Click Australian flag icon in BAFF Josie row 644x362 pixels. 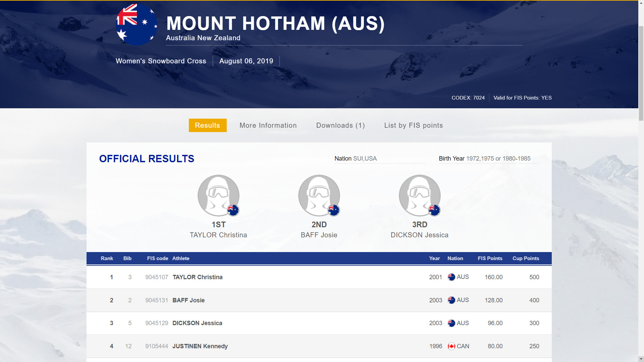point(451,300)
